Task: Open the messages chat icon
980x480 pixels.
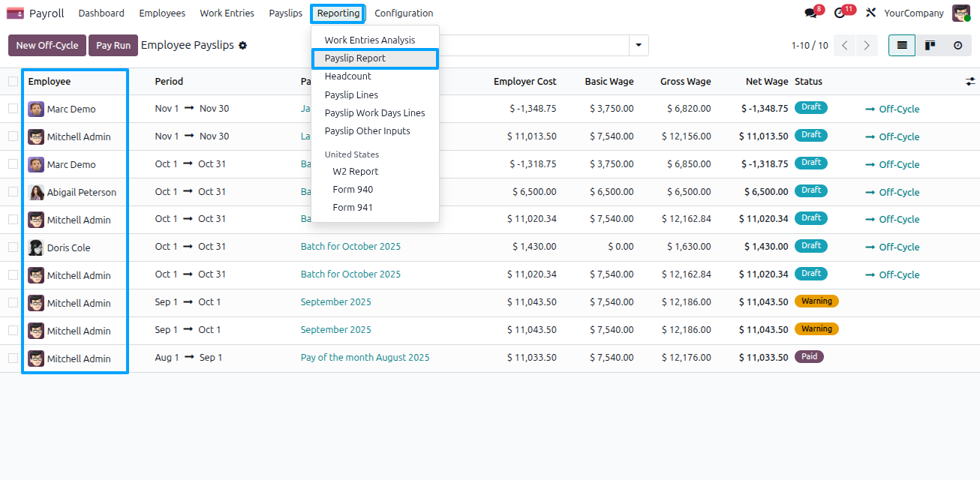Action: click(811, 13)
